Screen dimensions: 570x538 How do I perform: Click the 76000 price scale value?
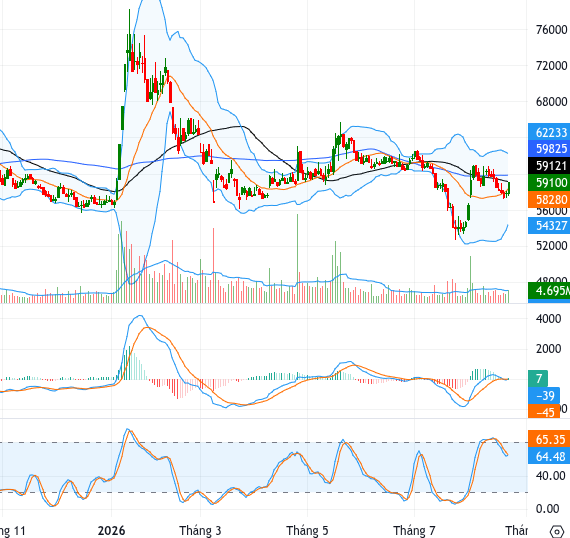[x=551, y=30]
